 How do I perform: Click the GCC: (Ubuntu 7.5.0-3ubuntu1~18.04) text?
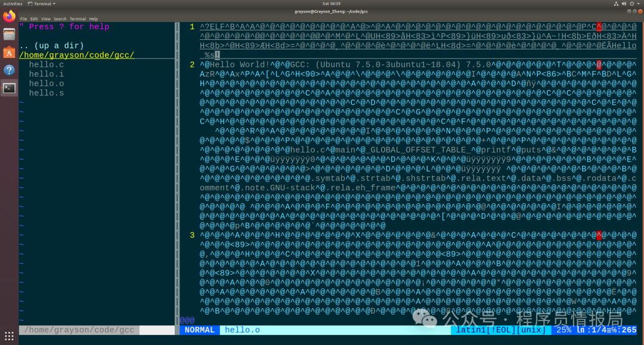pos(390,64)
